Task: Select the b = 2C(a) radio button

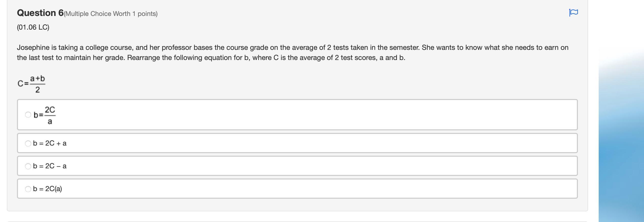Action: tap(28, 189)
